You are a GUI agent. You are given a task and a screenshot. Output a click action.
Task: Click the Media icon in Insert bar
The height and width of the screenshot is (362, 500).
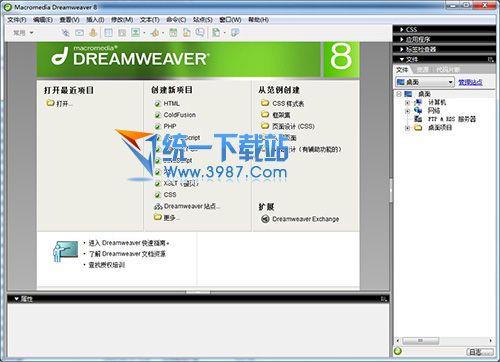click(x=155, y=33)
